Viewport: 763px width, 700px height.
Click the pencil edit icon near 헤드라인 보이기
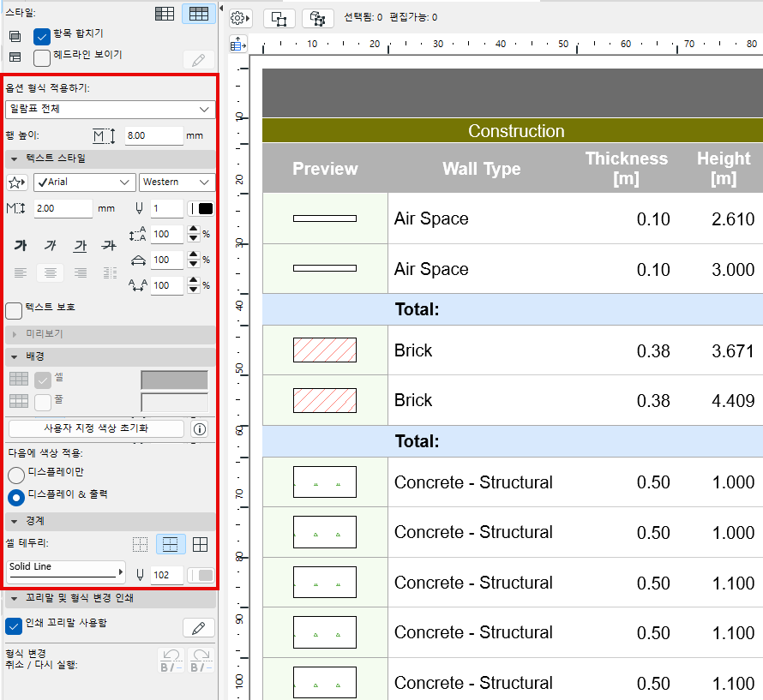pyautogui.click(x=199, y=58)
